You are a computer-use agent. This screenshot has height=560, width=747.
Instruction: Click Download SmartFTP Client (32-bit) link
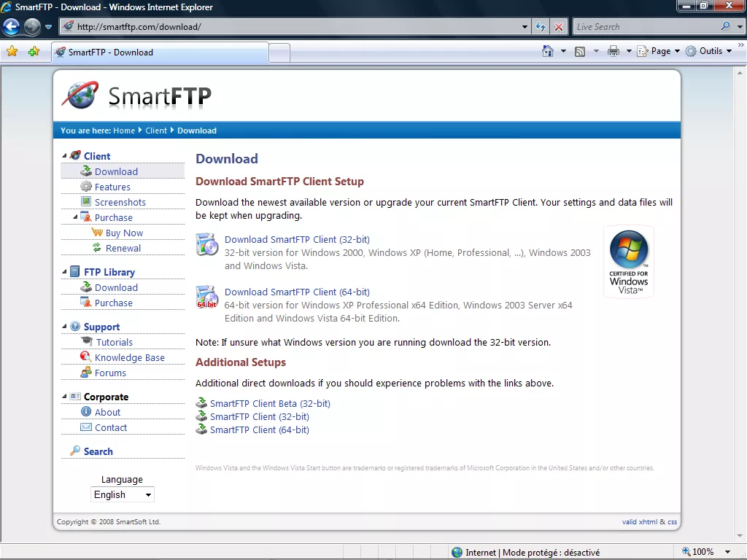click(x=297, y=239)
